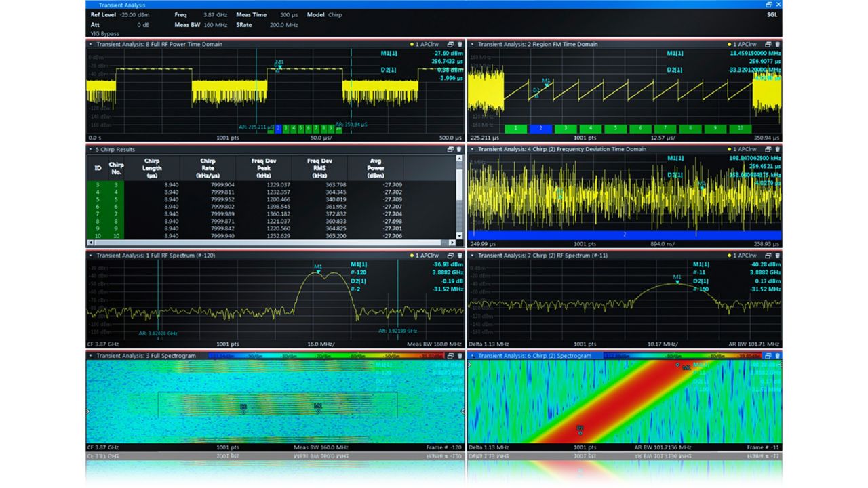This screenshot has height=488, width=868.
Task: Collapse the Chirp (2) Spectrogram panel
Action: click(x=472, y=355)
